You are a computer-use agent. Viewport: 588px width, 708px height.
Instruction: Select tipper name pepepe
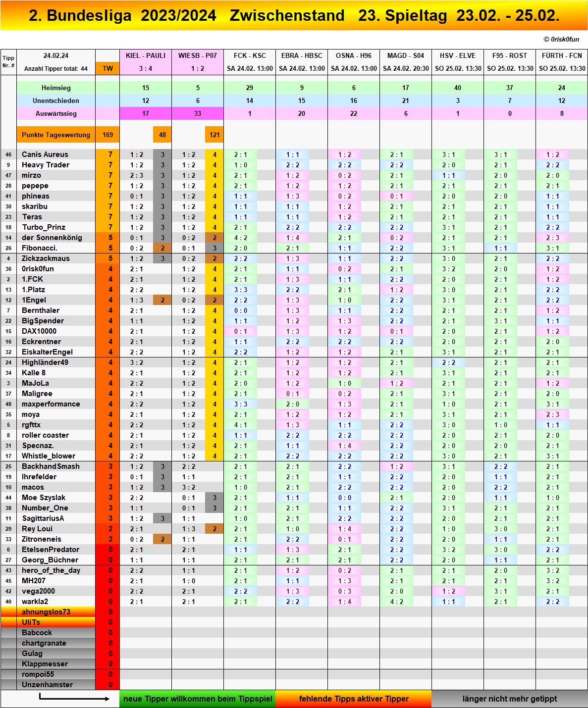coord(35,186)
